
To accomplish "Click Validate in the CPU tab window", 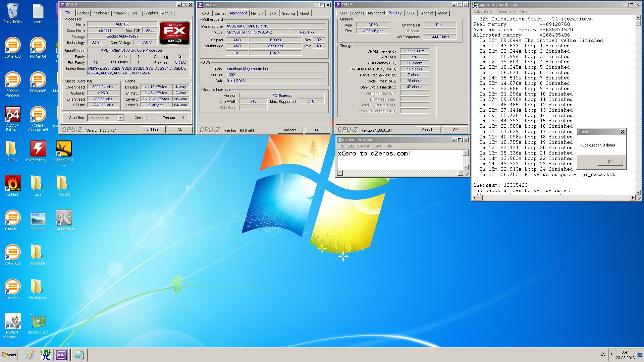I will tap(153, 130).
